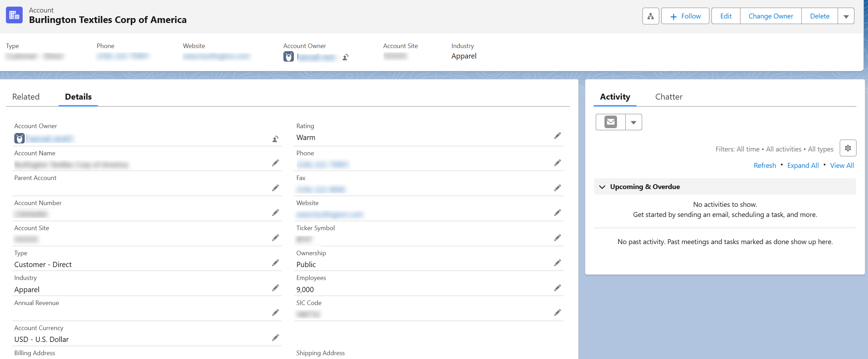
Task: Open activity timeline settings gear
Action: point(848,148)
